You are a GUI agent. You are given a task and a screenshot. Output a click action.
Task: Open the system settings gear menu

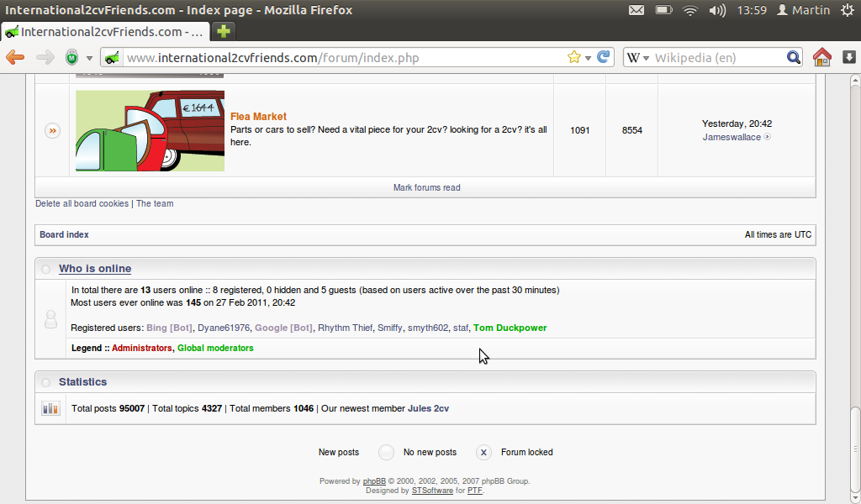(848, 10)
